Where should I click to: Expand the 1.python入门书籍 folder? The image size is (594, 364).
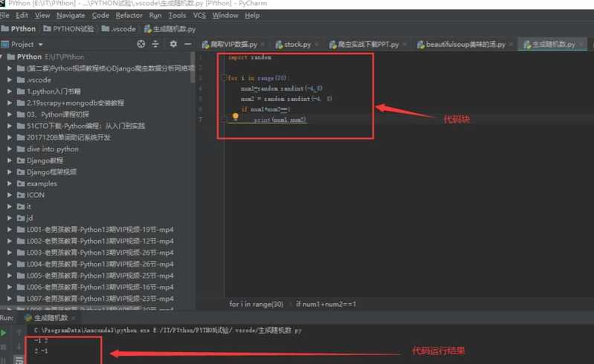click(x=10, y=91)
